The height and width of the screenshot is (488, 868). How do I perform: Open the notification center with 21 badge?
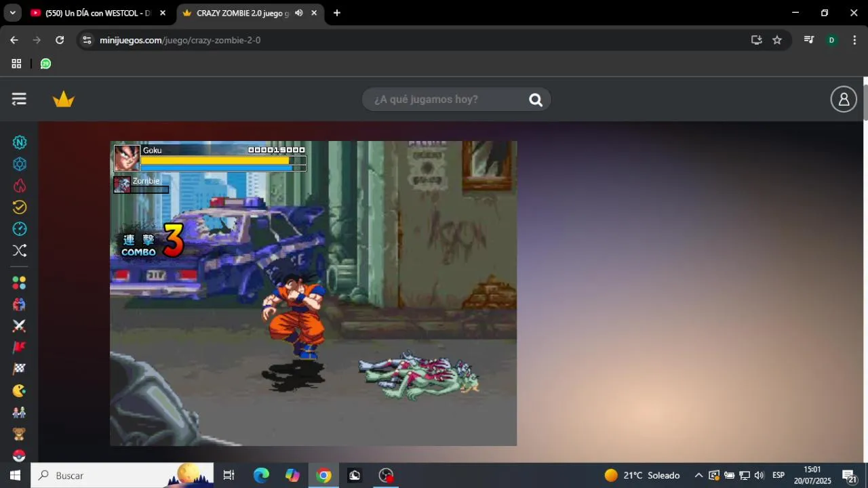coord(849,476)
